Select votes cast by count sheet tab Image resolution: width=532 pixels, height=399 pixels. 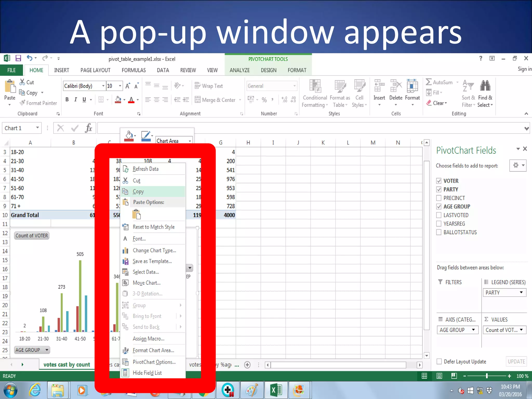click(67, 365)
